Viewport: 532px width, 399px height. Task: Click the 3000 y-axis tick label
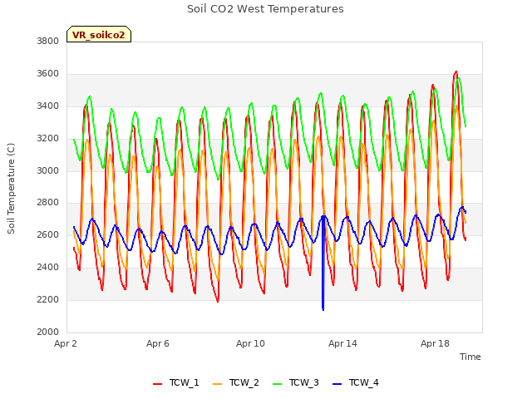pos(48,170)
